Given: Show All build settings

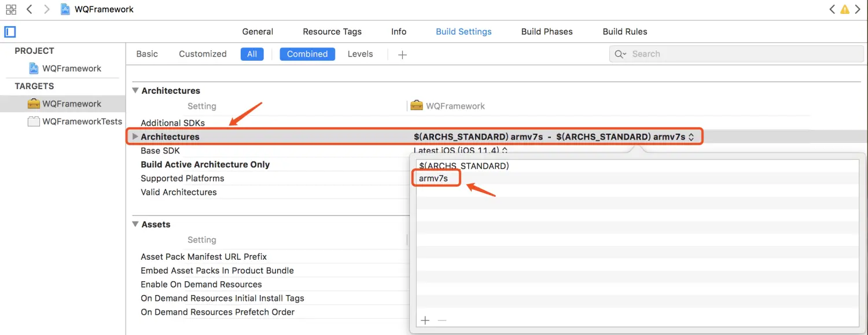Looking at the screenshot, I should [x=252, y=54].
